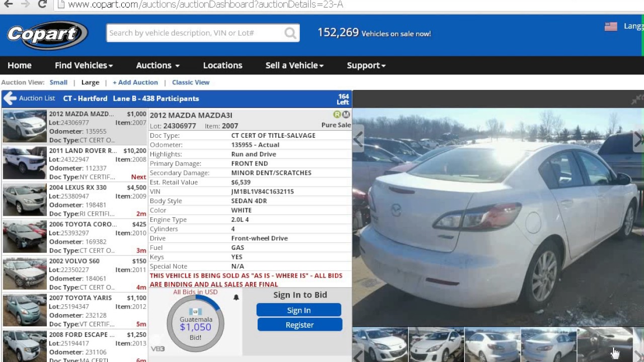Click the main white Mazda photo
644x362 pixels.
point(498,217)
